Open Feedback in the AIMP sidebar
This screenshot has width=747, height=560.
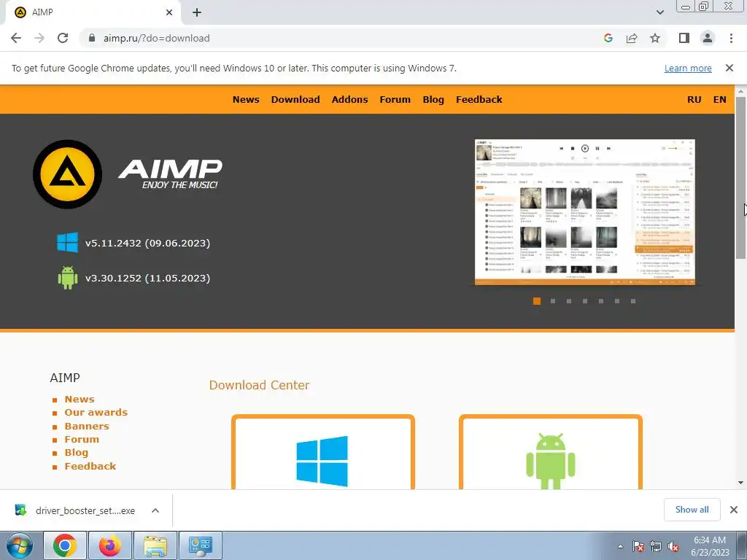point(90,466)
